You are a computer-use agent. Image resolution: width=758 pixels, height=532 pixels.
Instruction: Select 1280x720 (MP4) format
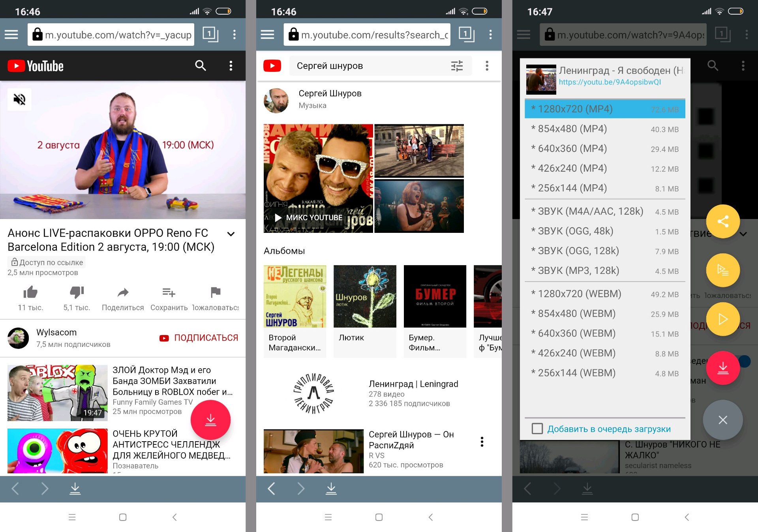pos(605,109)
